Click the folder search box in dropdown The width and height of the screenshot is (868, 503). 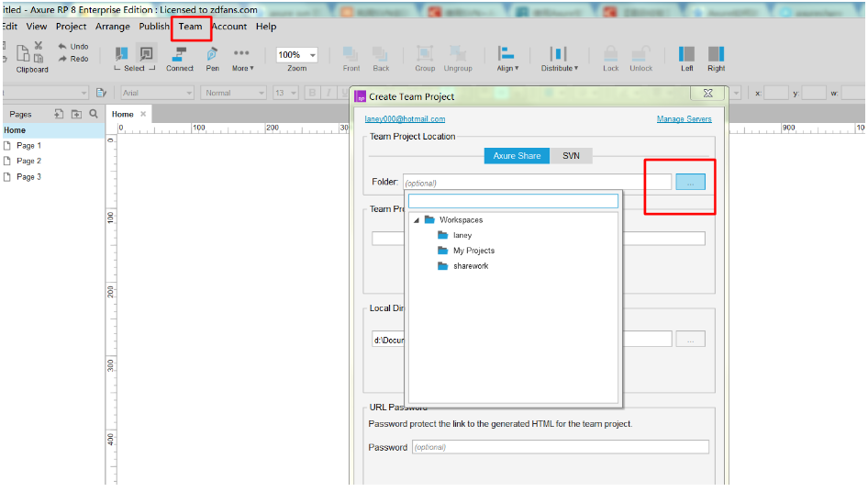click(x=513, y=201)
